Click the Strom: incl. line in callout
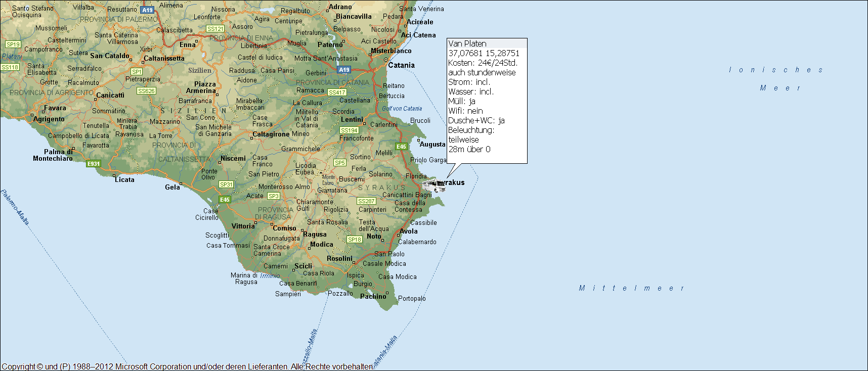 tap(469, 82)
